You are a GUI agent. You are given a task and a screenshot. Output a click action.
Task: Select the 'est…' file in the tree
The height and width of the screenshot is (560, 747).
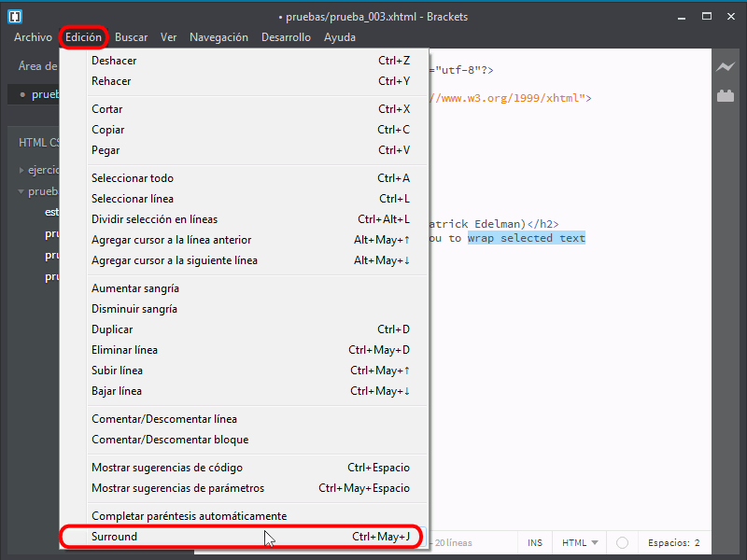tap(51, 212)
